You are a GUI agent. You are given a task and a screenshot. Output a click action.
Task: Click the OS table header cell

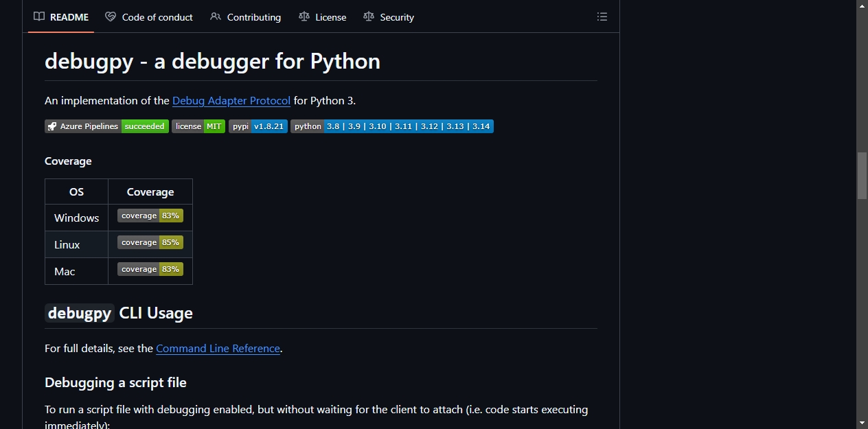77,192
